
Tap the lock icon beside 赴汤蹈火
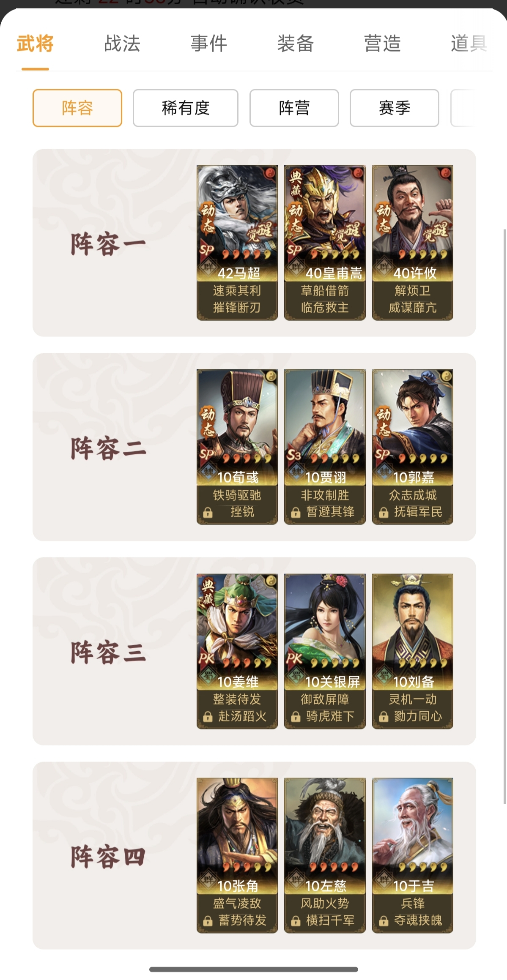(208, 717)
